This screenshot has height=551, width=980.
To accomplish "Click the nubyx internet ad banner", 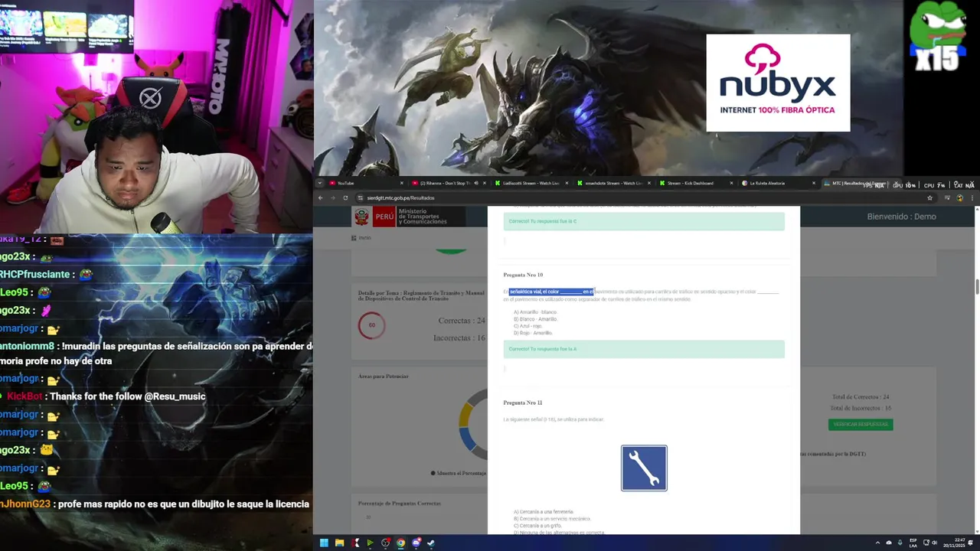I will (x=778, y=83).
